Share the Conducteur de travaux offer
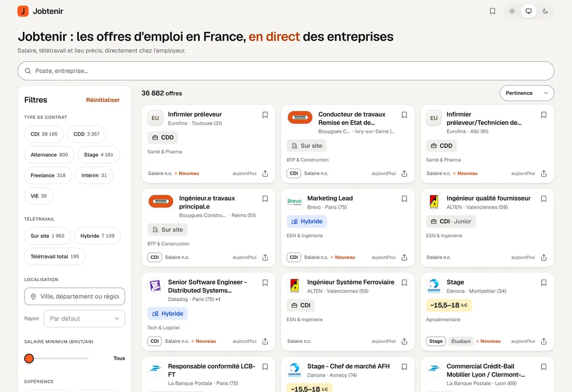This screenshot has height=392, width=572. click(404, 173)
